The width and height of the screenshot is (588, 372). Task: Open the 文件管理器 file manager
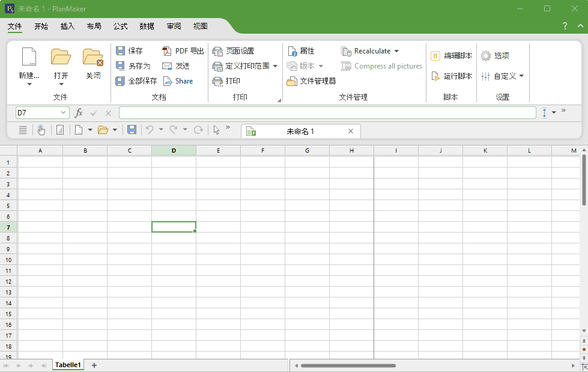(x=292, y=81)
